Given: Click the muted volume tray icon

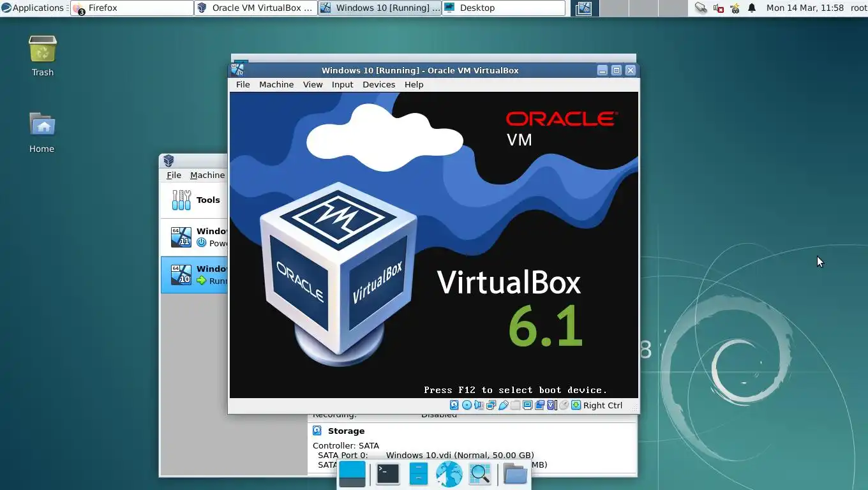Looking at the screenshot, I should click(x=719, y=8).
